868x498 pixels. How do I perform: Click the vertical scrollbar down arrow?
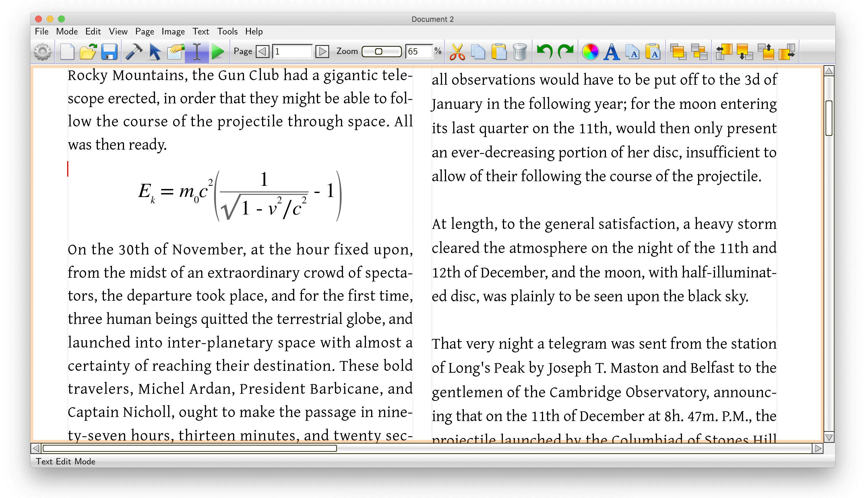tap(829, 438)
